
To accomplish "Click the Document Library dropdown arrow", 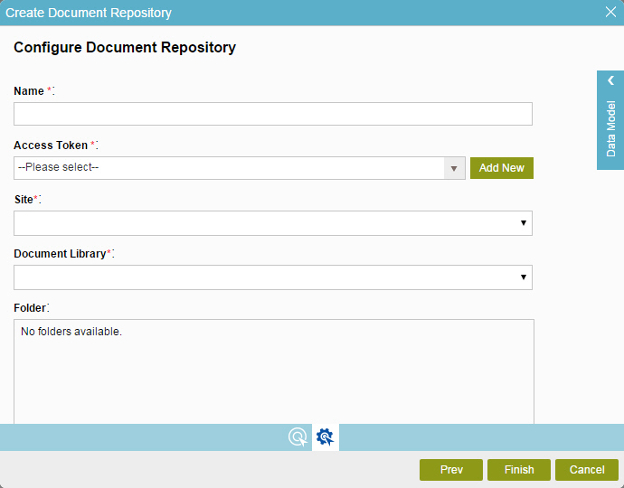I will coord(523,277).
